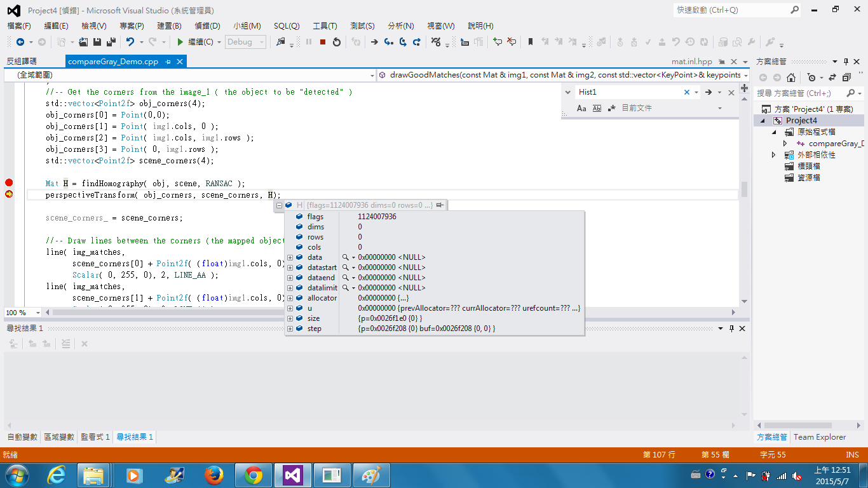The width and height of the screenshot is (868, 488).
Task: Click the Restart debugging icon
Action: click(x=337, y=42)
